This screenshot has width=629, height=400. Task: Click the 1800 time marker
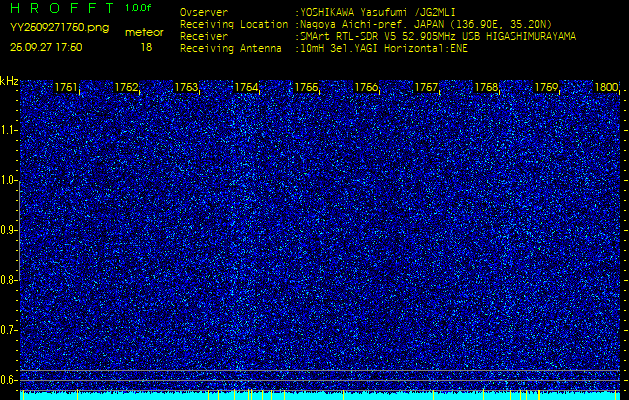coord(606,87)
